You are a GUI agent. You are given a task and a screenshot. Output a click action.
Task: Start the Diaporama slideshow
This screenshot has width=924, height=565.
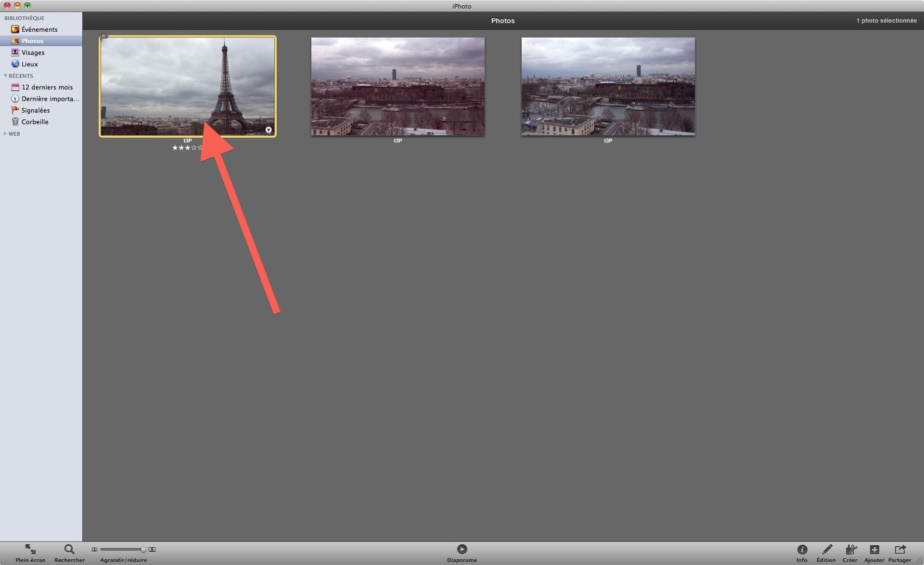click(462, 553)
